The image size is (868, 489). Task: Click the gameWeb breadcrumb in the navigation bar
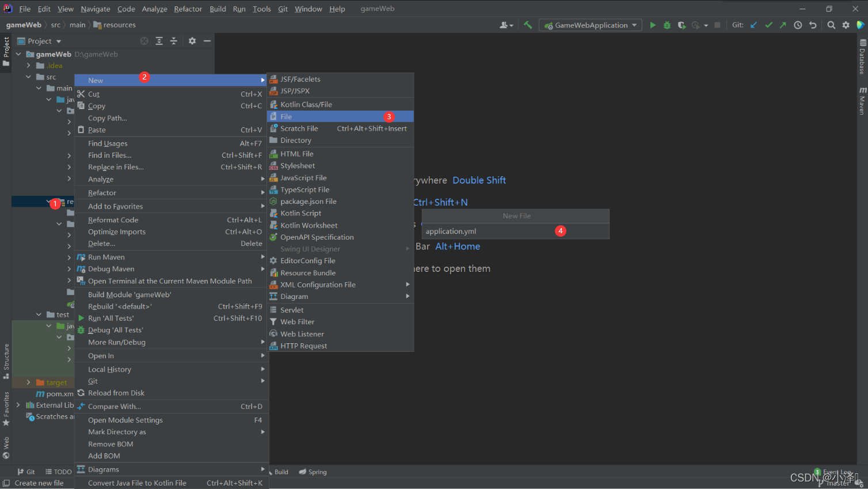[x=24, y=25]
